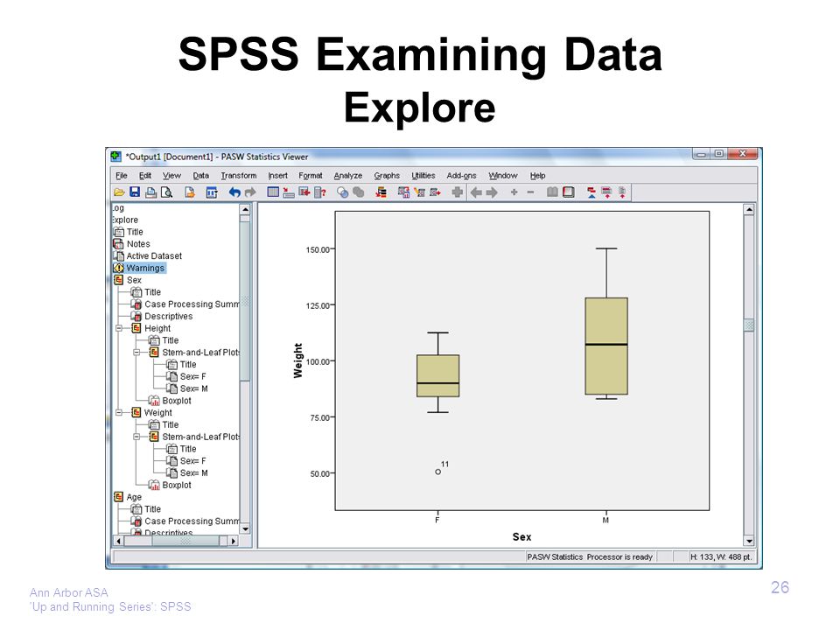Select the Warnings item in outline
Screen dimensions: 840x630
point(145,268)
